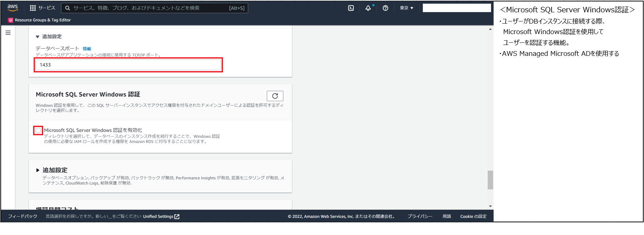This screenshot has width=644, height=235.
Task: Click the refresh button in Windows authentication section
Action: pos(275,96)
